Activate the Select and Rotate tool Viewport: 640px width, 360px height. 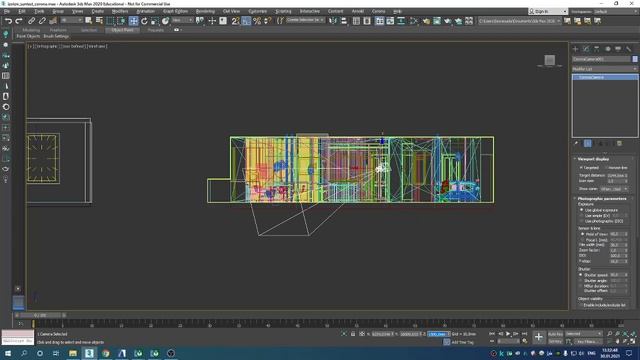pyautogui.click(x=144, y=20)
